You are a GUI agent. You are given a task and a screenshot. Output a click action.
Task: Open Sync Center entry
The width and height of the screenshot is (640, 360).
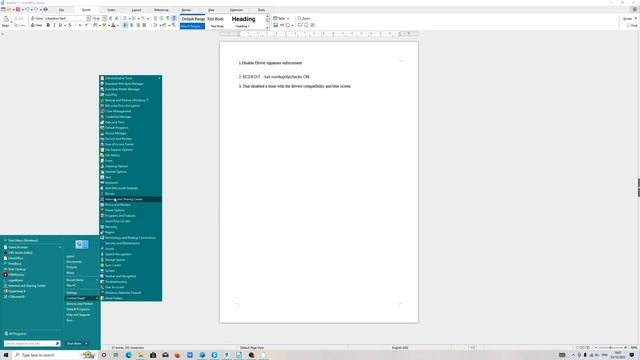[131, 265]
